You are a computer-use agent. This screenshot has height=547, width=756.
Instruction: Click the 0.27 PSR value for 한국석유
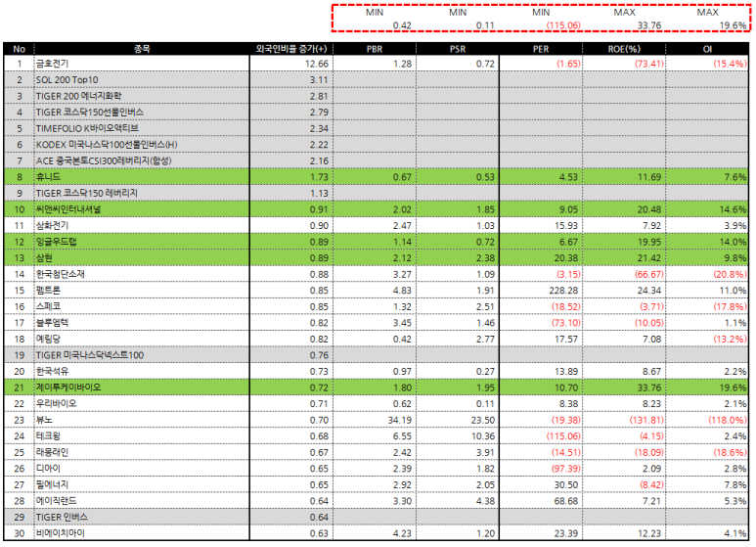485,372
